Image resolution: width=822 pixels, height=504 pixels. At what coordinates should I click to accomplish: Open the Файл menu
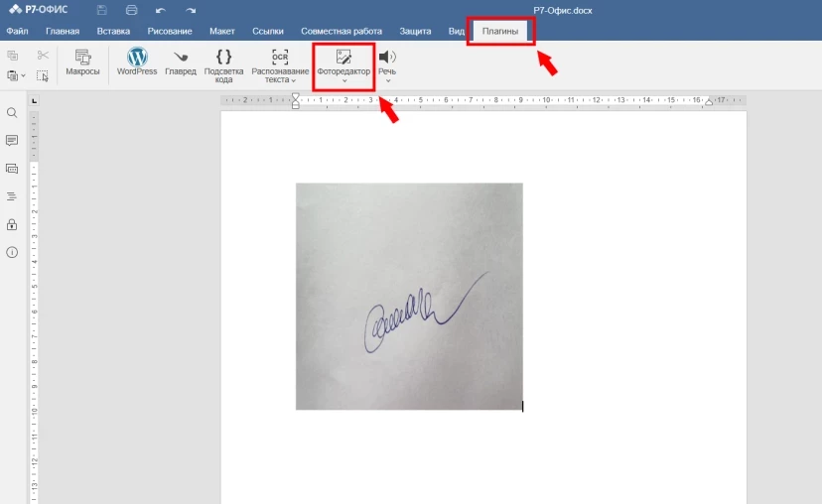17,31
